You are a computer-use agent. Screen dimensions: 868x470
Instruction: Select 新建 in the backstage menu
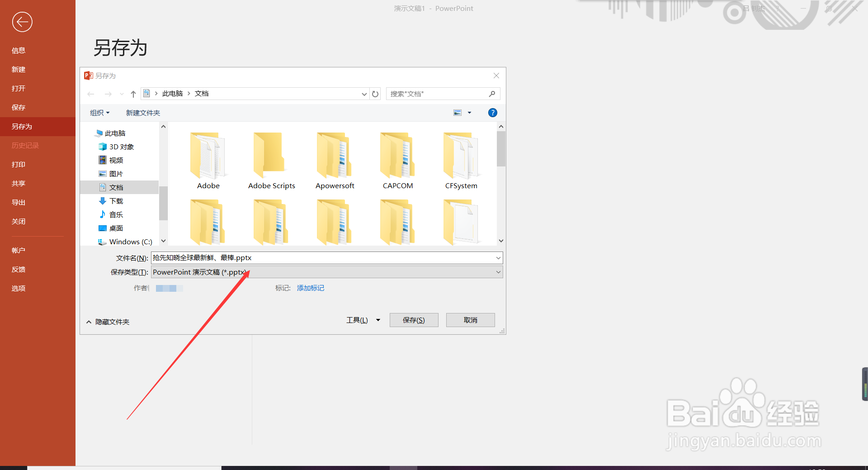(x=19, y=69)
